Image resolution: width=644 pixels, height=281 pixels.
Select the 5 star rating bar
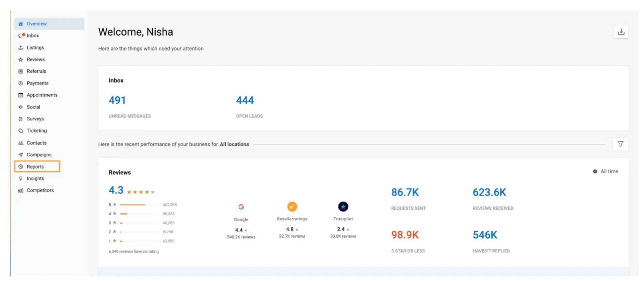(139, 204)
